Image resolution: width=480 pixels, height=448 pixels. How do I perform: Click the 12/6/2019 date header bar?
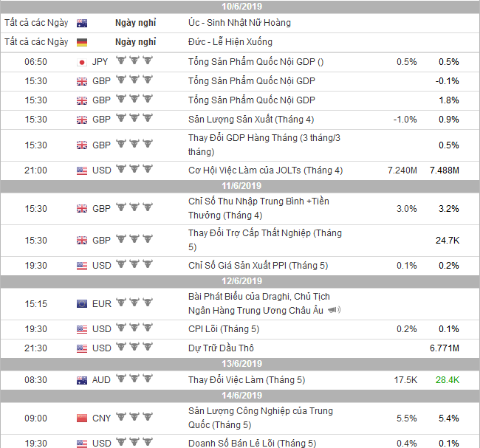click(x=240, y=281)
